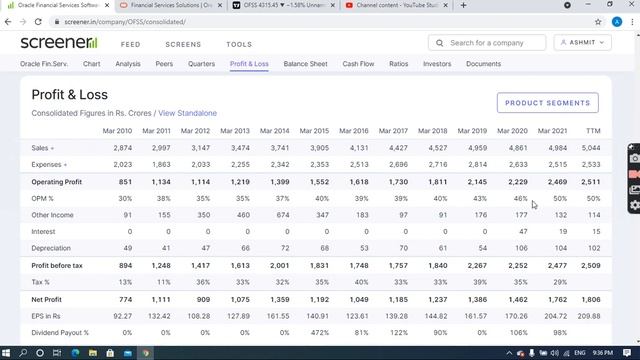Expand the Sales row
Screen dimensions: 640x360
tap(42, 148)
